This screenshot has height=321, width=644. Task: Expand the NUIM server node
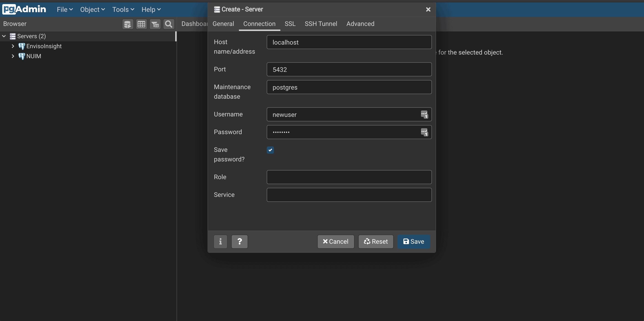pyautogui.click(x=13, y=56)
